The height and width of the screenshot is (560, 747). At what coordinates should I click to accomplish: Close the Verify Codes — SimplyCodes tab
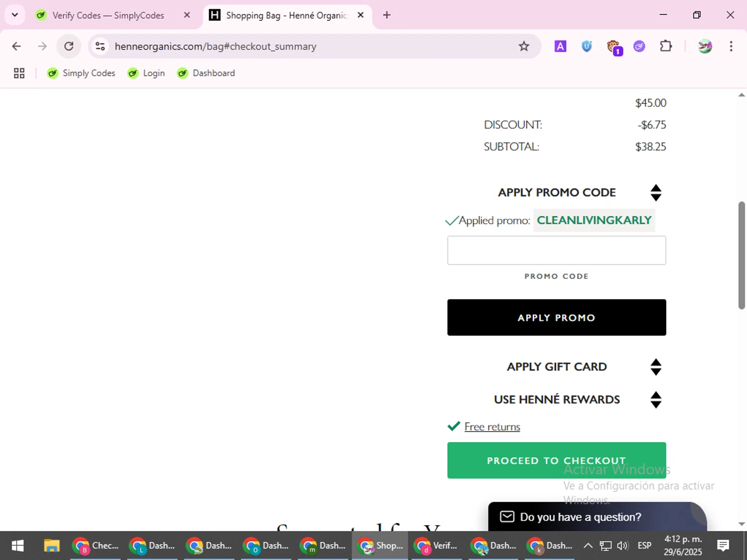coord(187,15)
